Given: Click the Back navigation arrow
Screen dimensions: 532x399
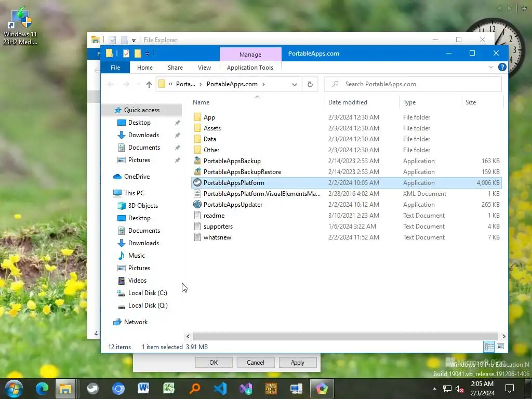Looking at the screenshot, I should 111,84.
